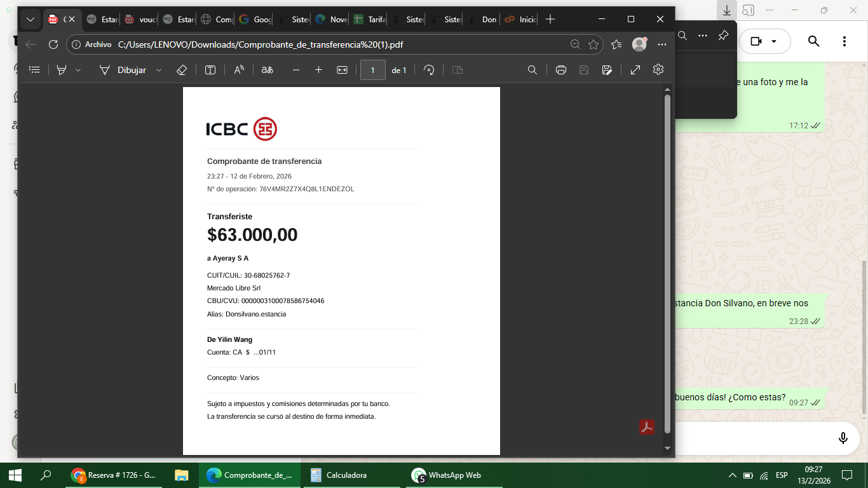
Task: Toggle full screen mode for the PDF
Action: (x=635, y=70)
